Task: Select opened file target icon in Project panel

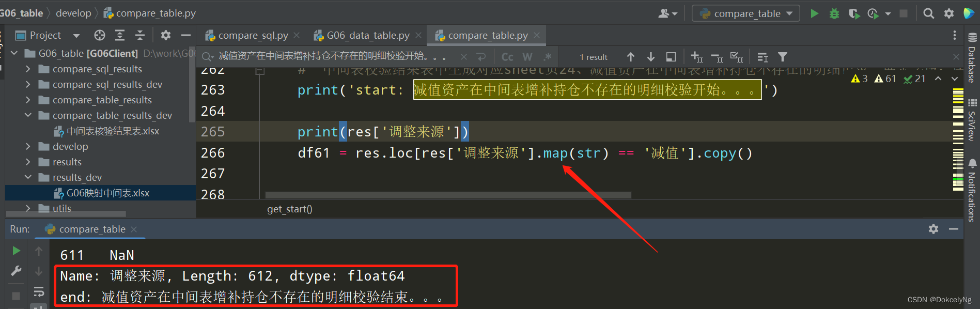Action: (x=100, y=35)
